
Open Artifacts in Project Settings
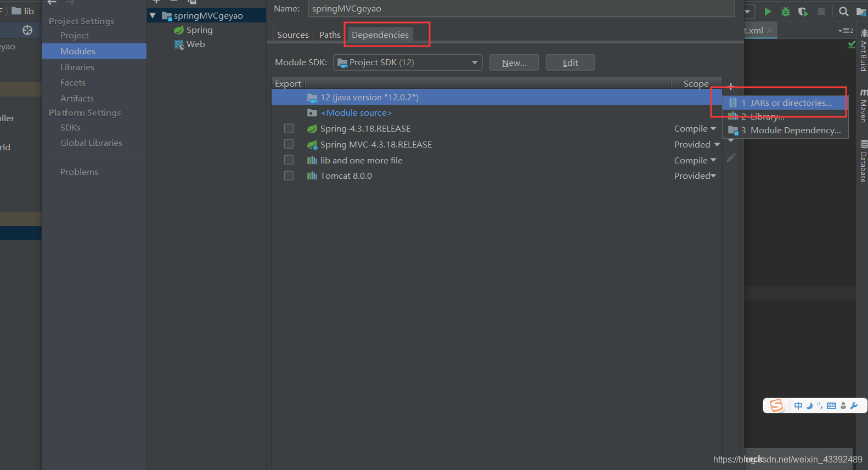(77, 98)
